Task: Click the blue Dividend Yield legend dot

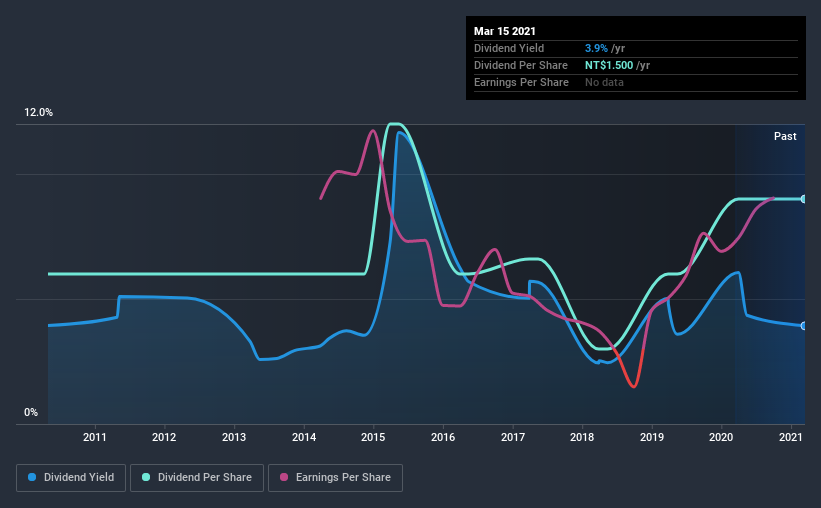Action: (32, 477)
